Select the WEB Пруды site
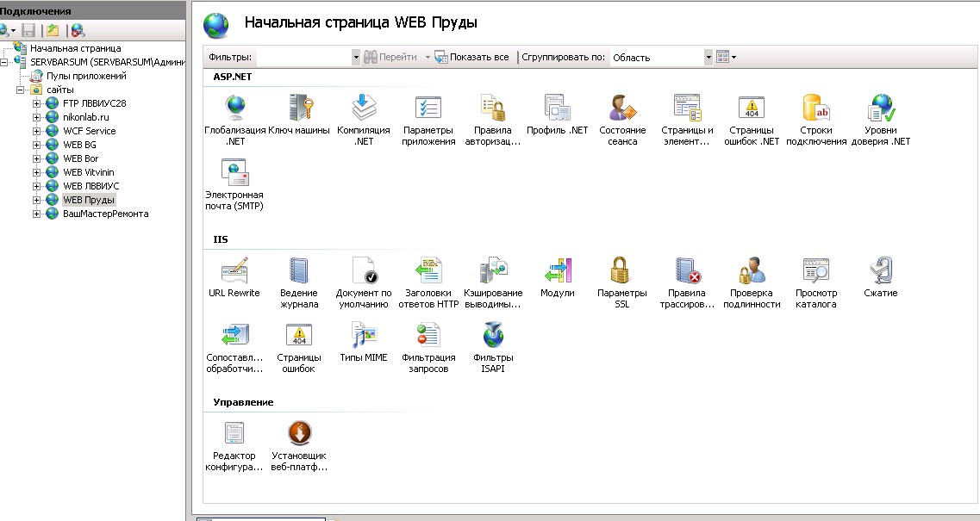980x521 pixels. (x=89, y=200)
